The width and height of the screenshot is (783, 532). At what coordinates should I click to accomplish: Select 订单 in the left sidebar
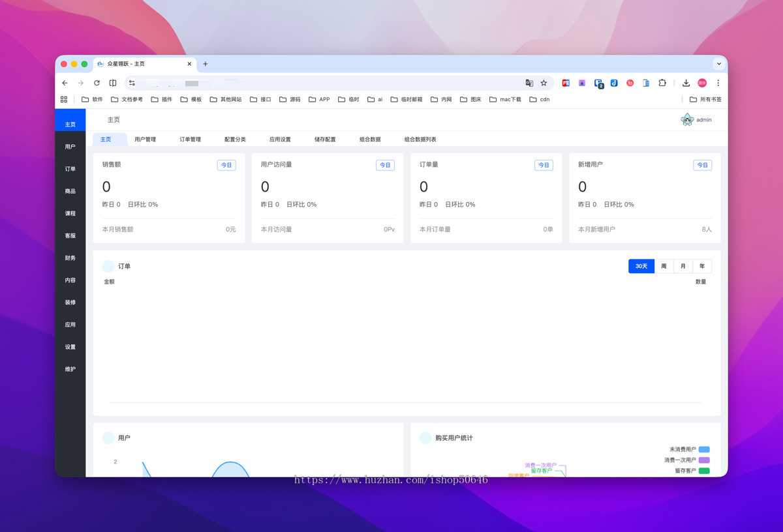pyautogui.click(x=70, y=169)
